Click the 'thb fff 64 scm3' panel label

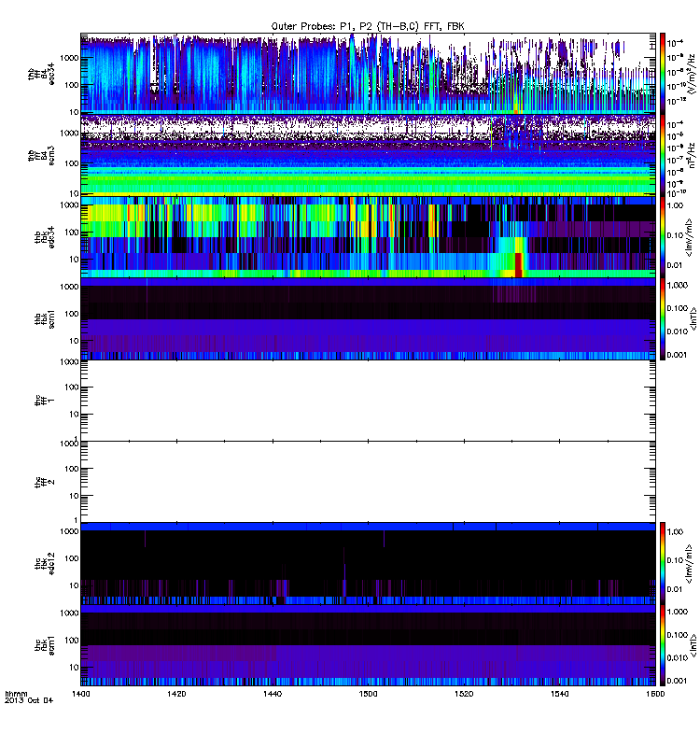point(41,156)
